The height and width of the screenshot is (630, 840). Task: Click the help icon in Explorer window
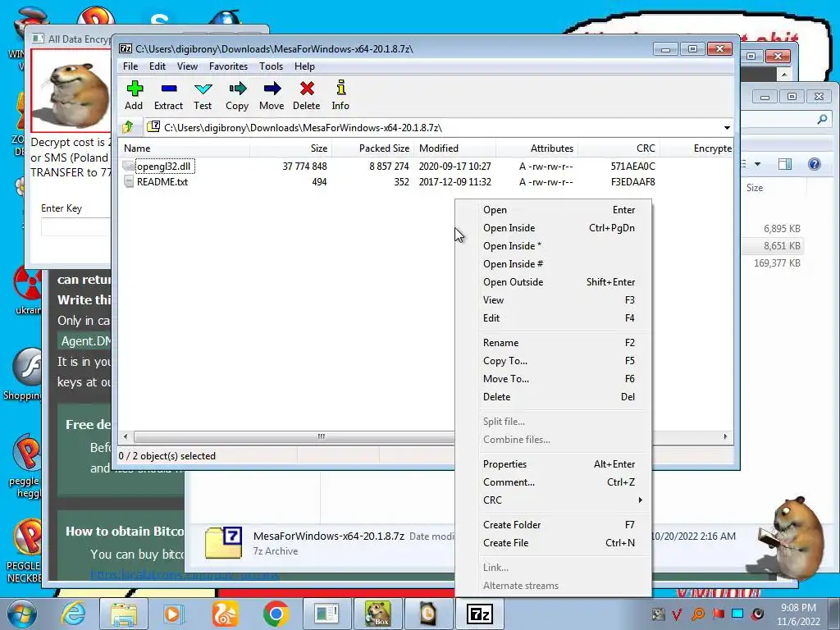(815, 164)
